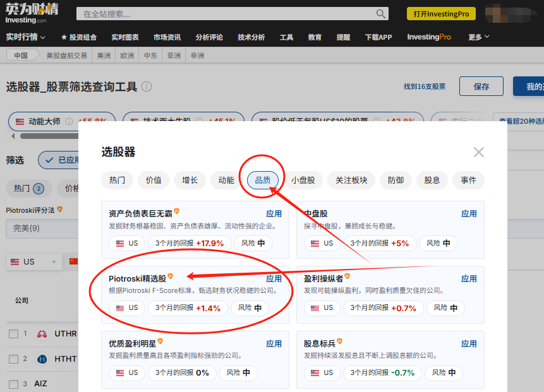Select the 事件 tab

point(468,181)
